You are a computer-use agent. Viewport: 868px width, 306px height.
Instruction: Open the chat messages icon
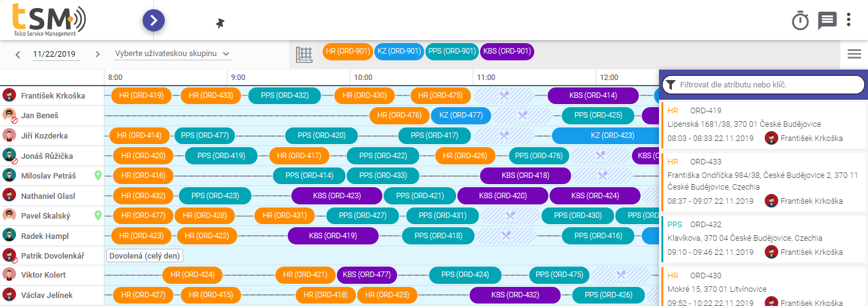[827, 21]
